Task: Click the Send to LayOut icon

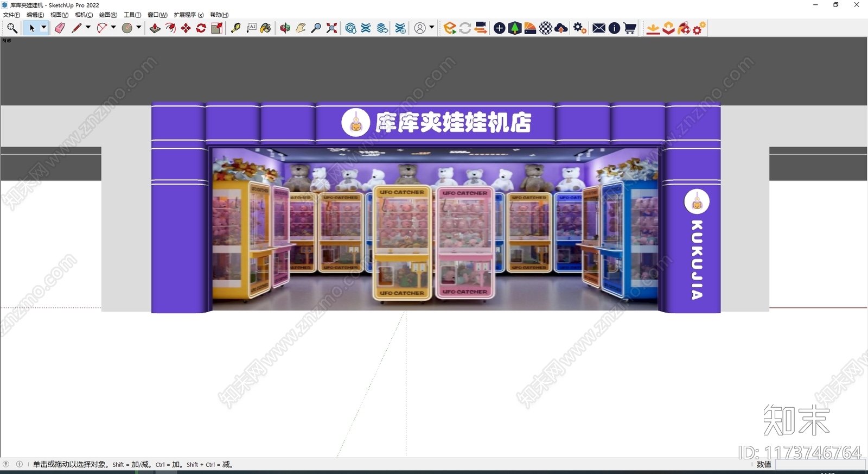Action: click(382, 28)
